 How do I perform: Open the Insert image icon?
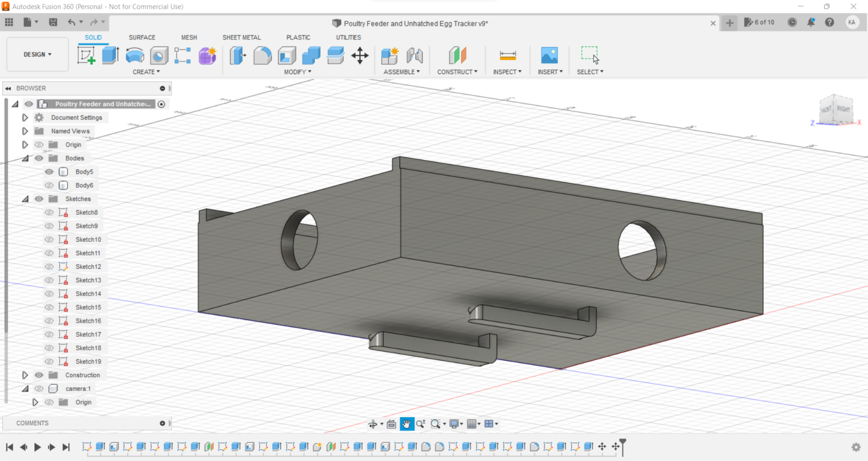pyautogui.click(x=549, y=55)
